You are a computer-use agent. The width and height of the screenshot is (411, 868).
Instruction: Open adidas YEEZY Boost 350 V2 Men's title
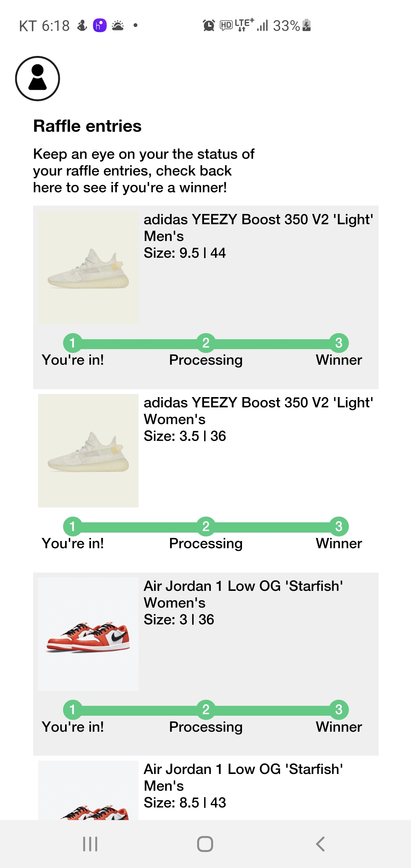[x=258, y=228]
